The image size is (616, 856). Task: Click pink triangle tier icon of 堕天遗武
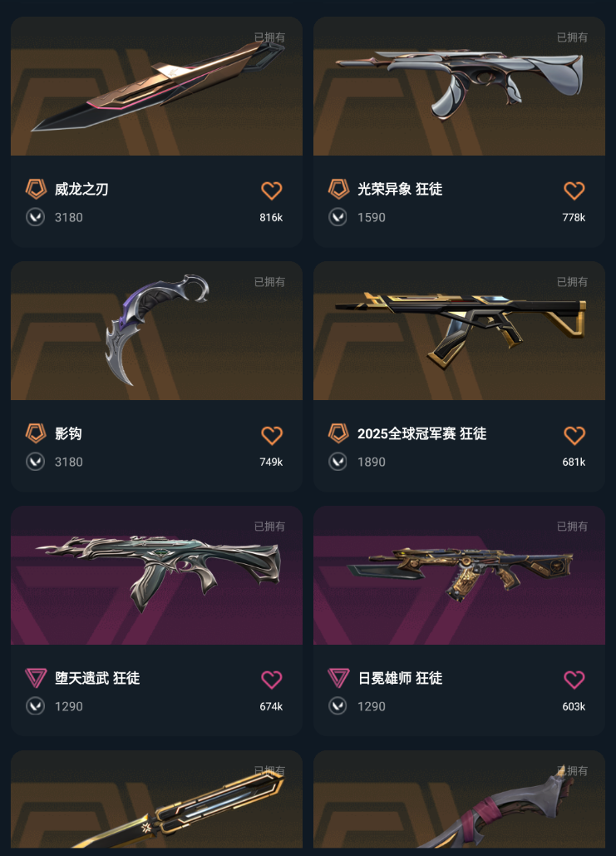(x=36, y=678)
